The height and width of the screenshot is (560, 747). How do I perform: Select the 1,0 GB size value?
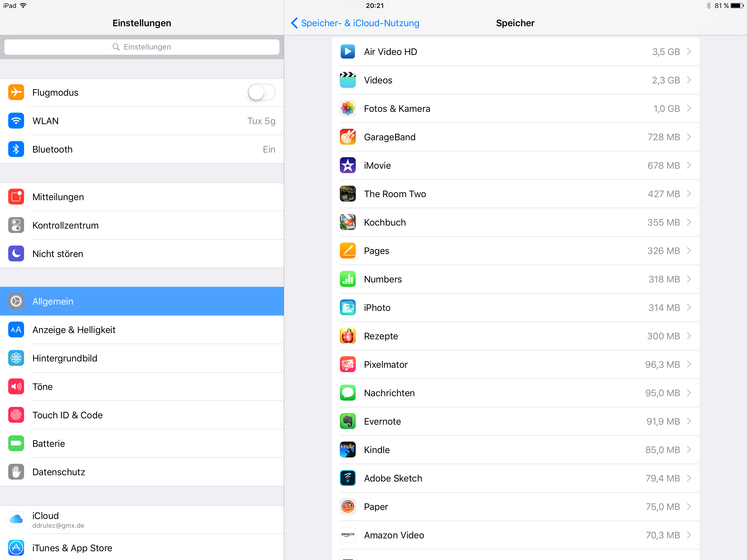[667, 109]
